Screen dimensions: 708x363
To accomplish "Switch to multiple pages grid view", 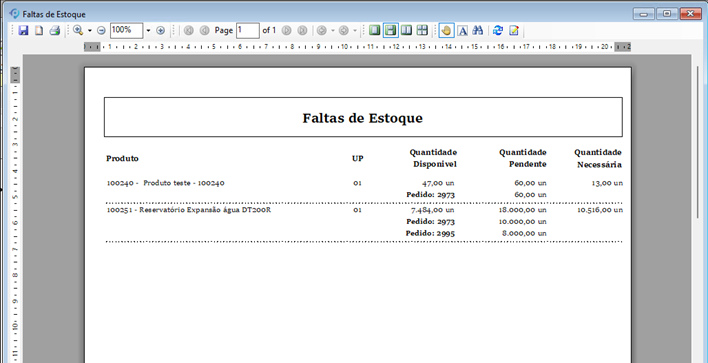I will [x=422, y=30].
